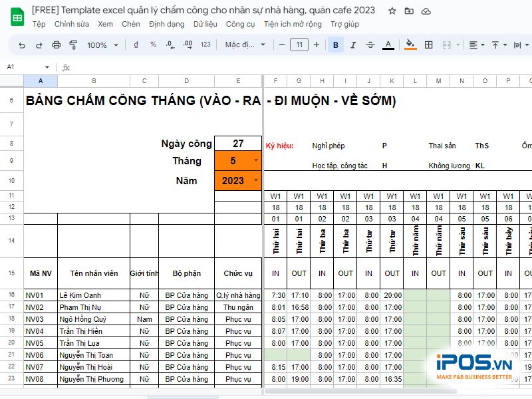Apply currency format with the đ icon
The width and height of the screenshot is (532, 399).
click(x=136, y=45)
